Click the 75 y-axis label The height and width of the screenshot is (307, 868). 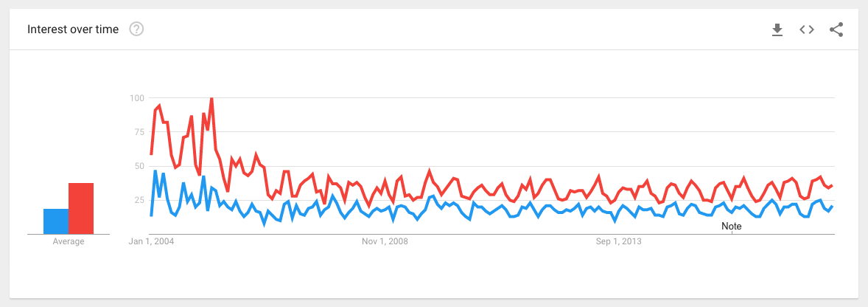coord(139,132)
